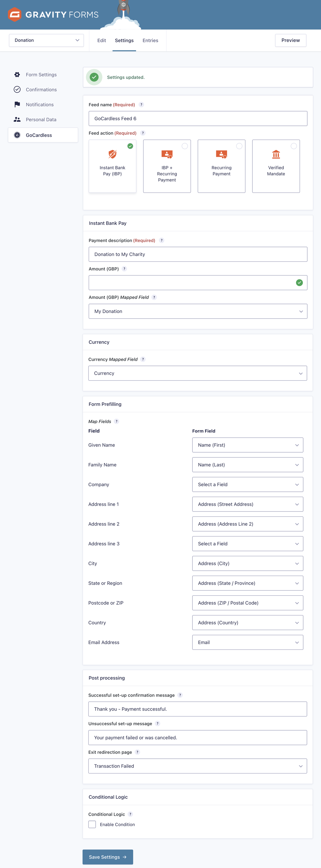Open State or Region field dropdown
This screenshot has width=321, height=868.
click(248, 583)
